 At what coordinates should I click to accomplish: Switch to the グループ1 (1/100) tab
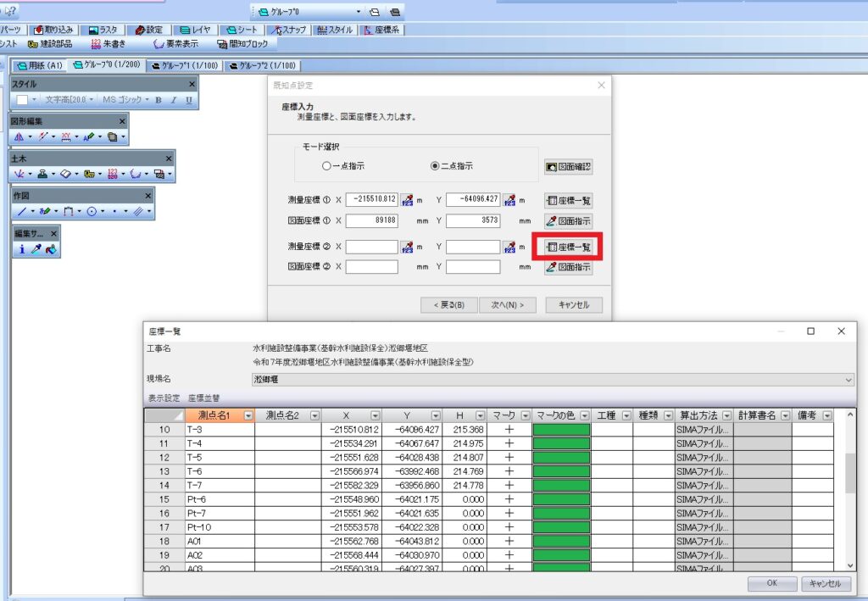pyautogui.click(x=184, y=65)
